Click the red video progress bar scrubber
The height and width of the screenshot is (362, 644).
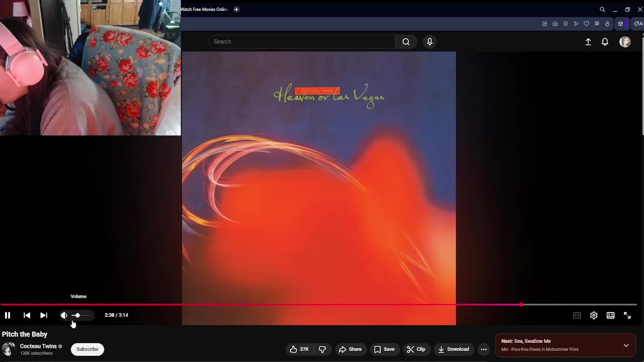521,305
